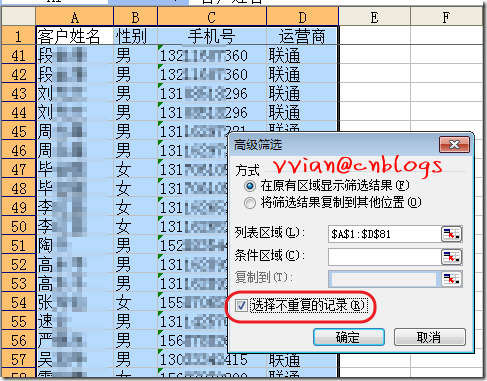Select column D header
The height and width of the screenshot is (381, 487).
click(x=302, y=17)
